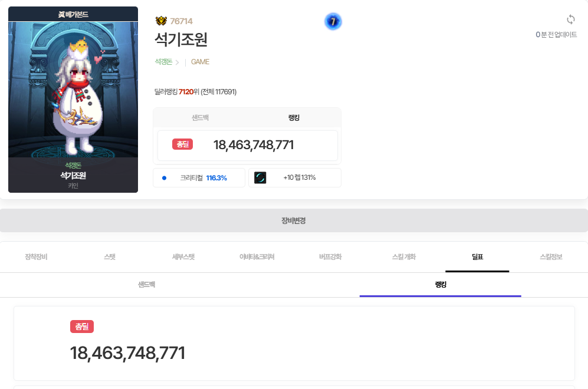588x389 pixels.
Task: Open the 세부스탯 tab
Action: click(x=183, y=257)
